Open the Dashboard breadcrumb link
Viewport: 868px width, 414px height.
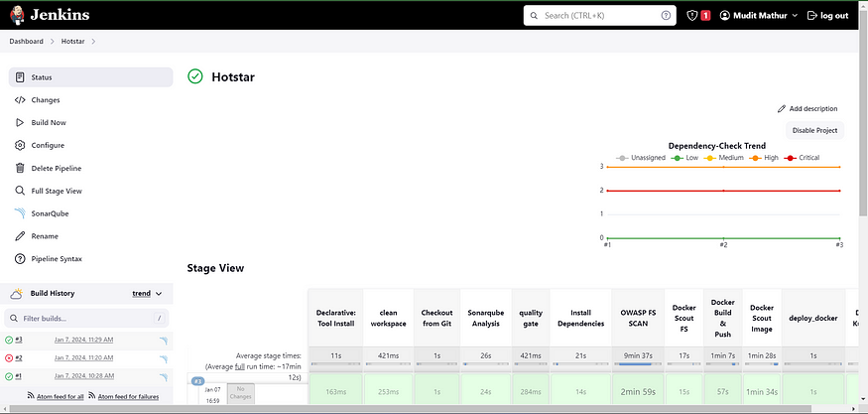tap(26, 42)
